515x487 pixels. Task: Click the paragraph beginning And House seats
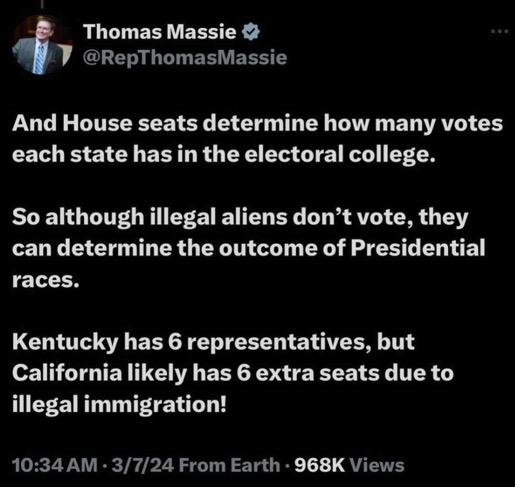pyautogui.click(x=257, y=139)
